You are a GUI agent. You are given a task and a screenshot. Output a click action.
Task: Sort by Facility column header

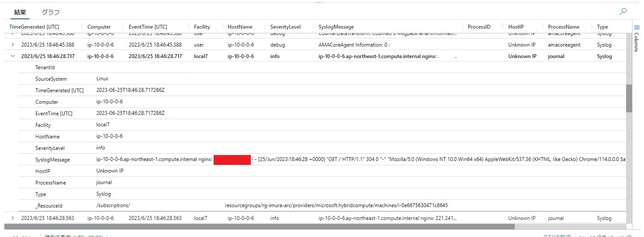(202, 26)
